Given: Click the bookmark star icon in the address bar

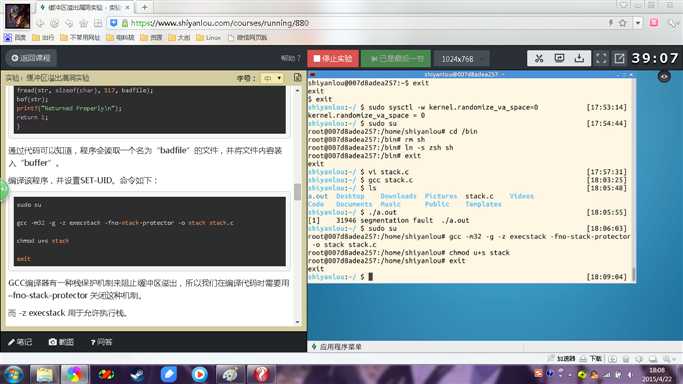Looking at the screenshot, I should click(x=623, y=23).
